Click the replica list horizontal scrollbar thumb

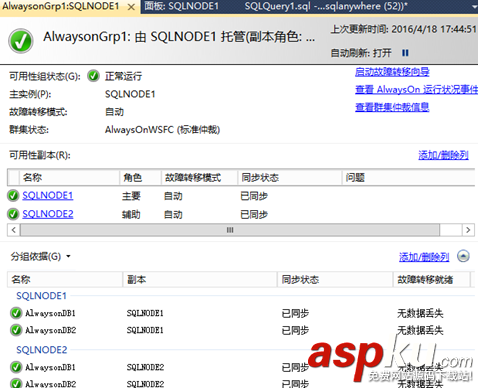point(230,230)
